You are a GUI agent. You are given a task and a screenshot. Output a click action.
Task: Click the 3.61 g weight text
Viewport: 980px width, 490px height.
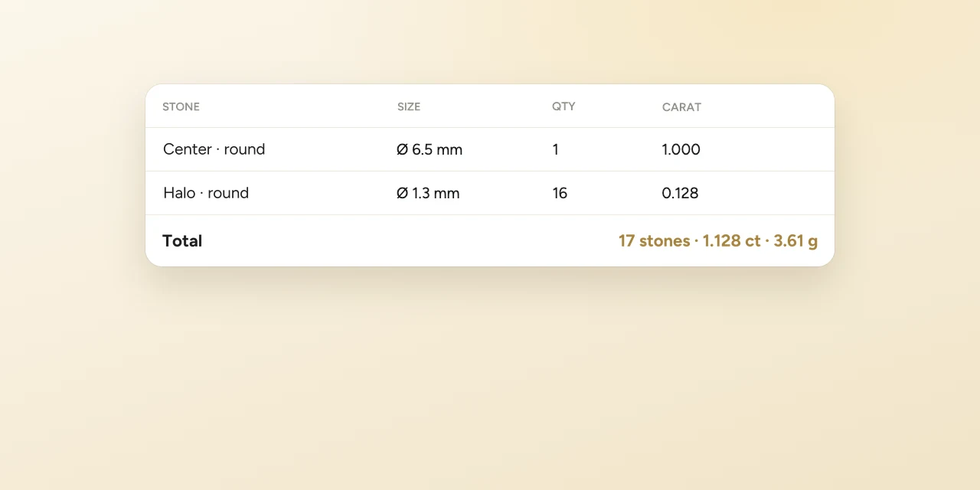click(x=795, y=241)
